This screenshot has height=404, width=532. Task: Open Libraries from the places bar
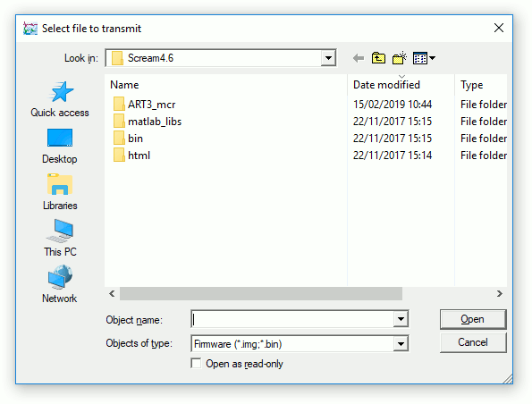click(x=60, y=192)
